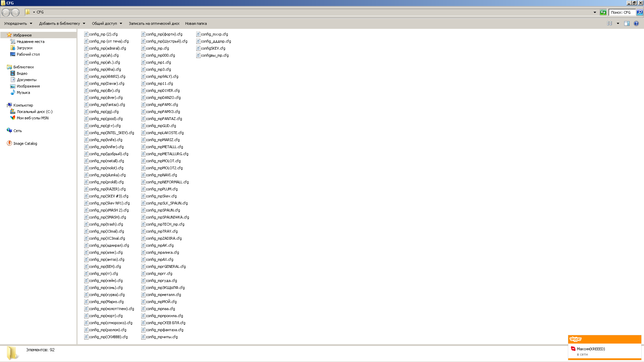Screen dimensions: 644x362
Task: Select Документы in navigation pane
Action: 26,80
